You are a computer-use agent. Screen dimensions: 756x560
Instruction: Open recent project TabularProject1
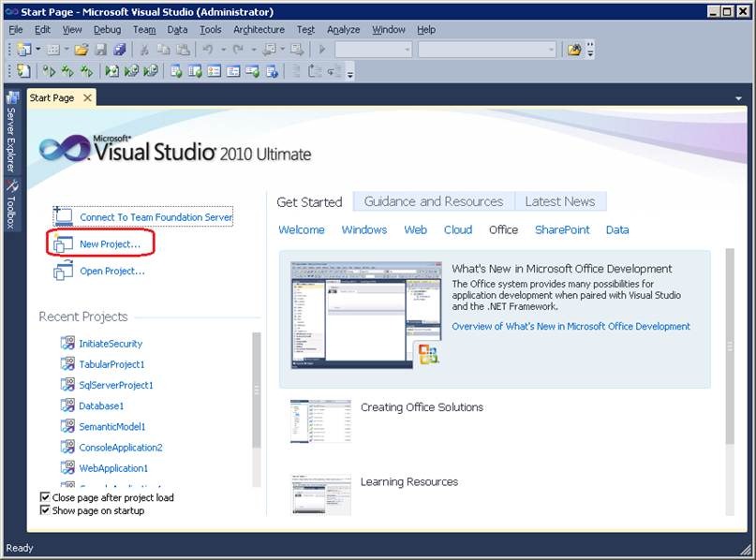pos(111,364)
